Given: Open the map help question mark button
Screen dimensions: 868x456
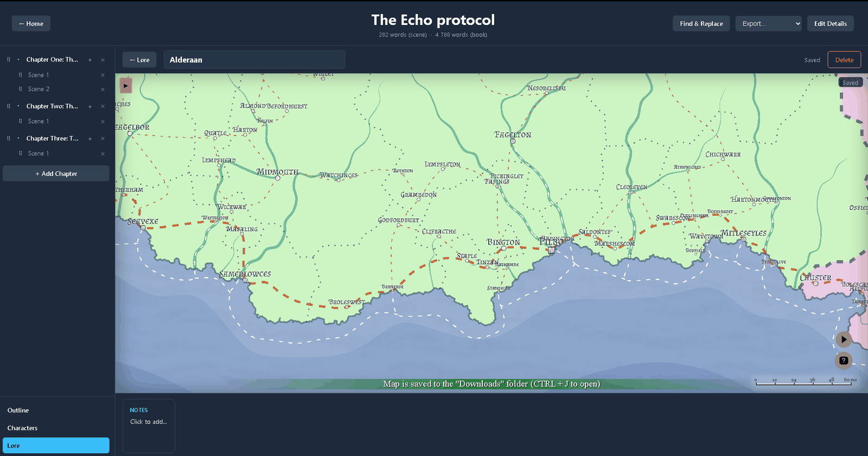Looking at the screenshot, I should point(843,360).
